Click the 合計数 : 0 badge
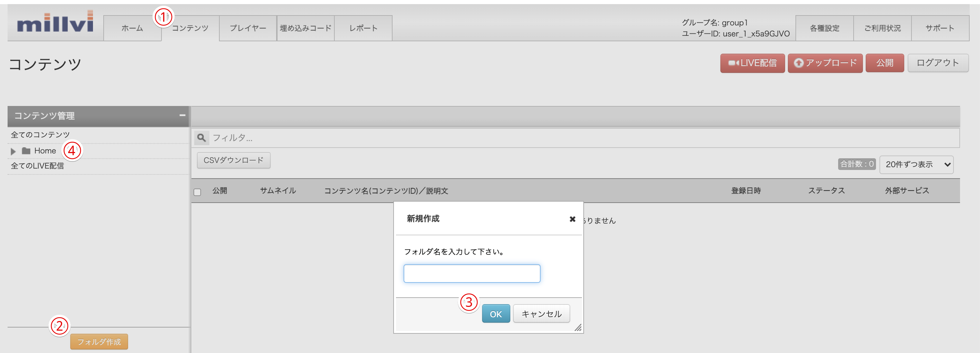 857,164
